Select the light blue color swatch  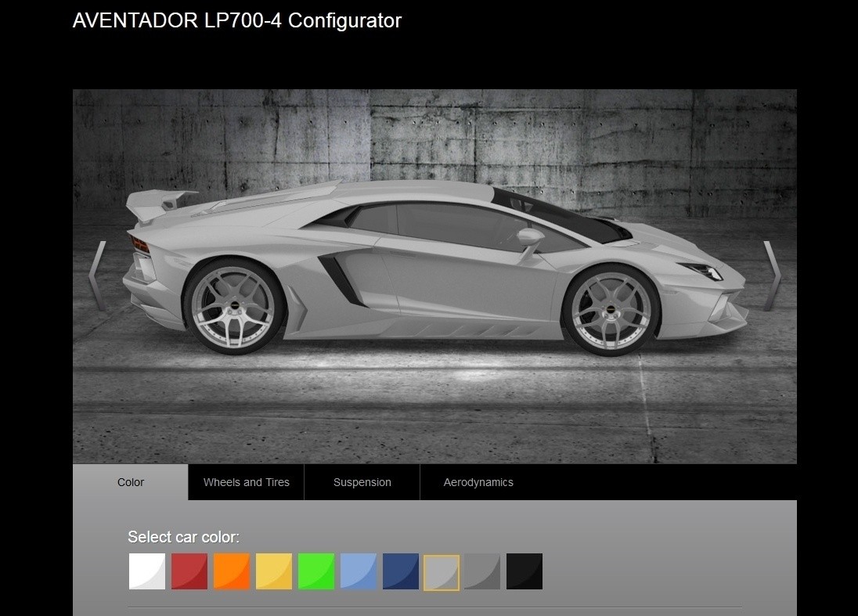click(x=359, y=571)
